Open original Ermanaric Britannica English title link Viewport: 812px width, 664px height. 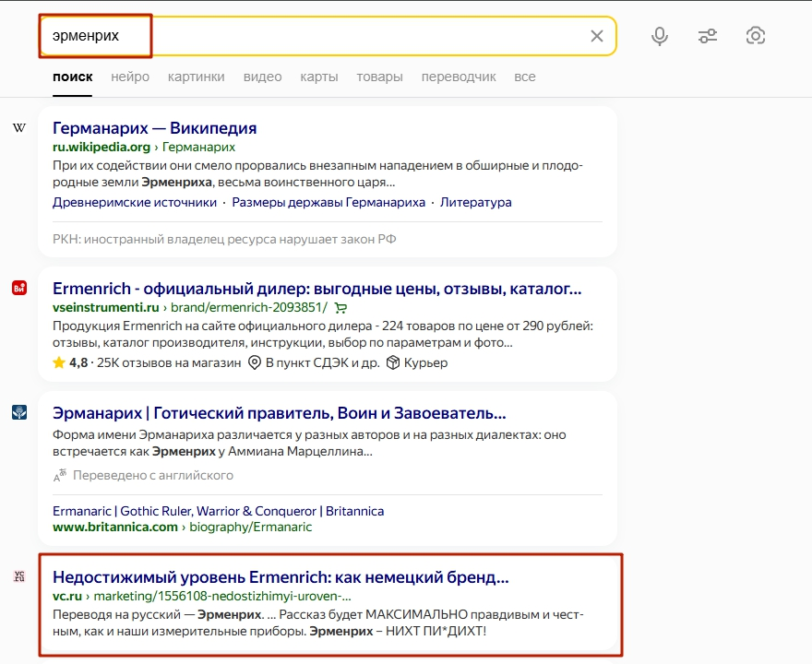[x=218, y=511]
